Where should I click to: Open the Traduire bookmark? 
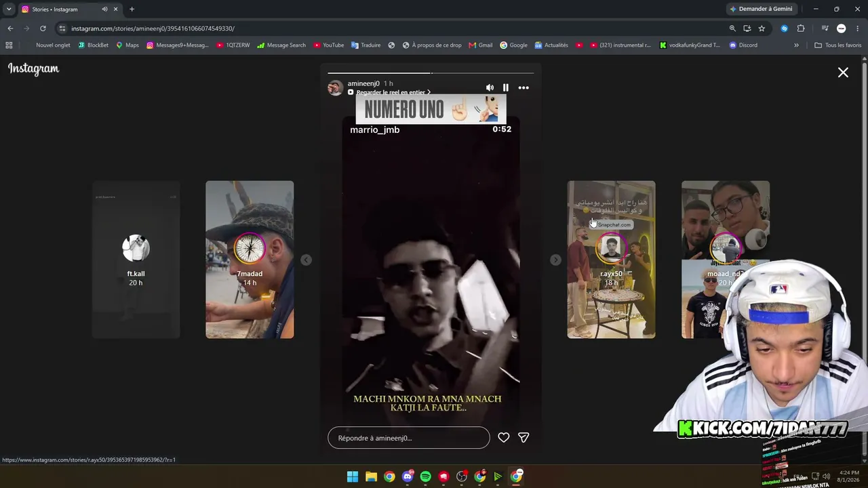coord(366,45)
